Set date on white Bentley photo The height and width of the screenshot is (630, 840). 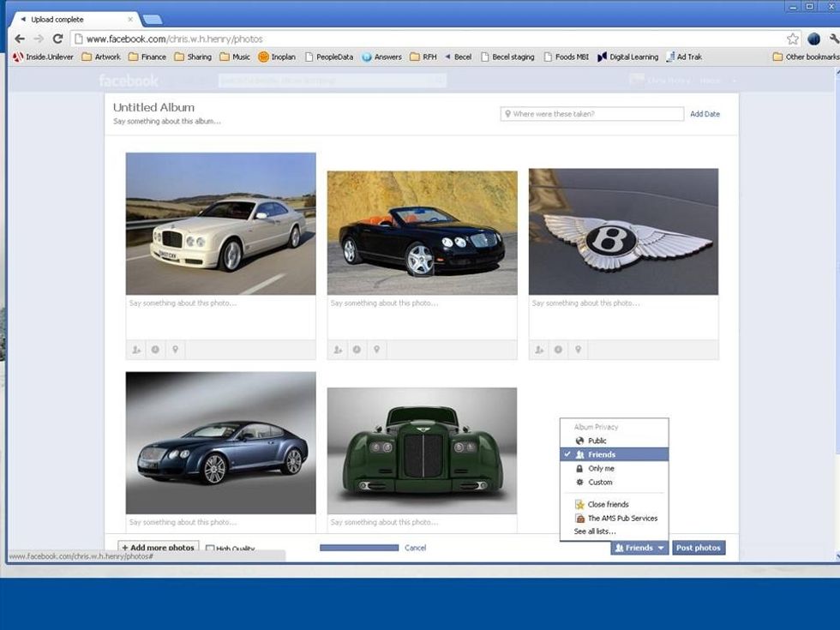pos(155,350)
